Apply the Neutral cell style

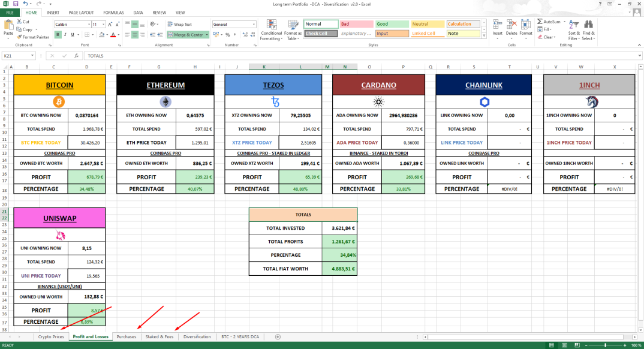tap(428, 24)
